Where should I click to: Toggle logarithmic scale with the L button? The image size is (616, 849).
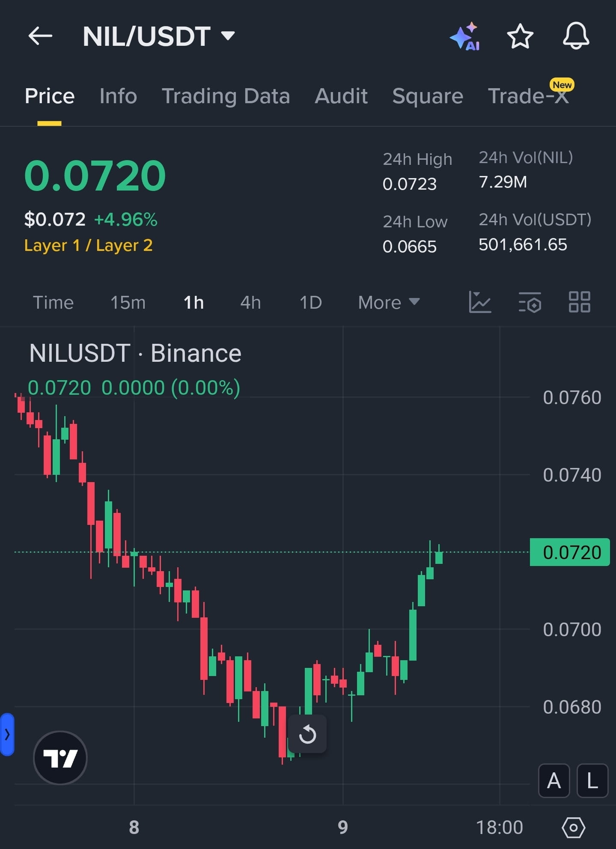tap(592, 781)
